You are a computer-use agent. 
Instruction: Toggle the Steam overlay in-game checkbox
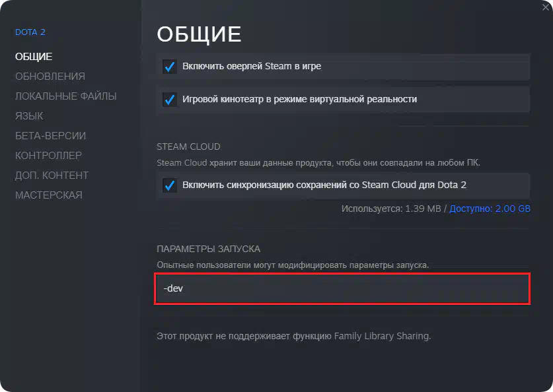pyautogui.click(x=170, y=67)
